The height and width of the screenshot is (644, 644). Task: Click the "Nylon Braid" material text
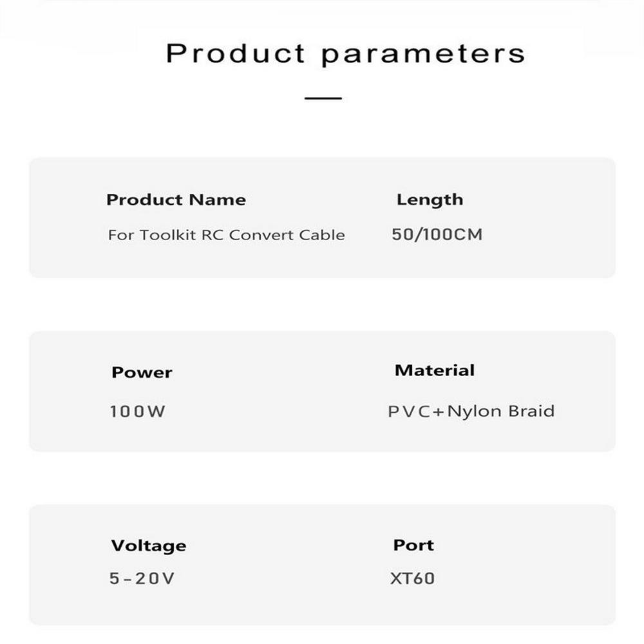(x=500, y=412)
